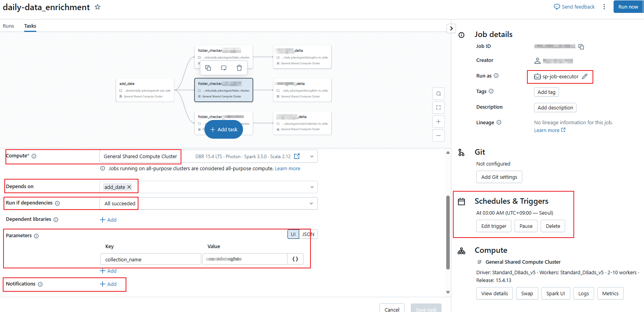Viewport: 644px width, 312px height.
Task: Click the collection_name key field
Action: (x=151, y=259)
